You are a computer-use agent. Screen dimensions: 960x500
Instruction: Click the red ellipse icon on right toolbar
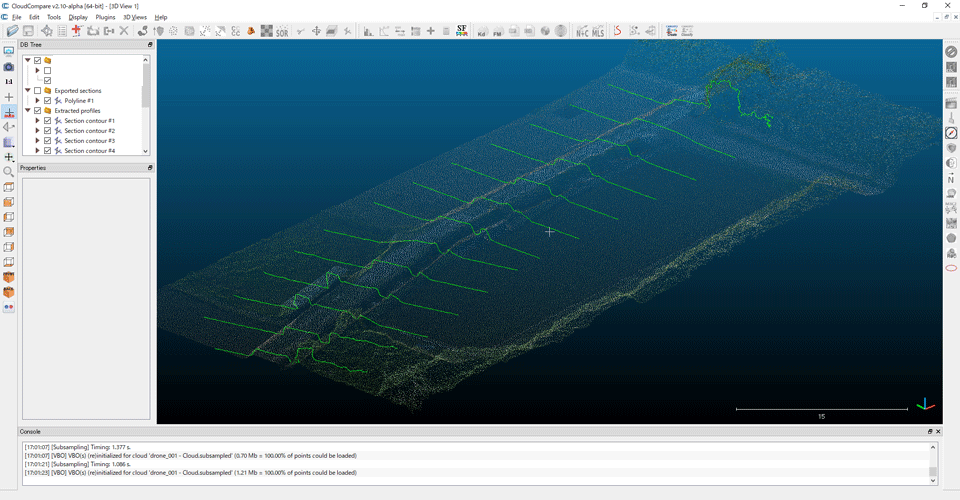951,268
